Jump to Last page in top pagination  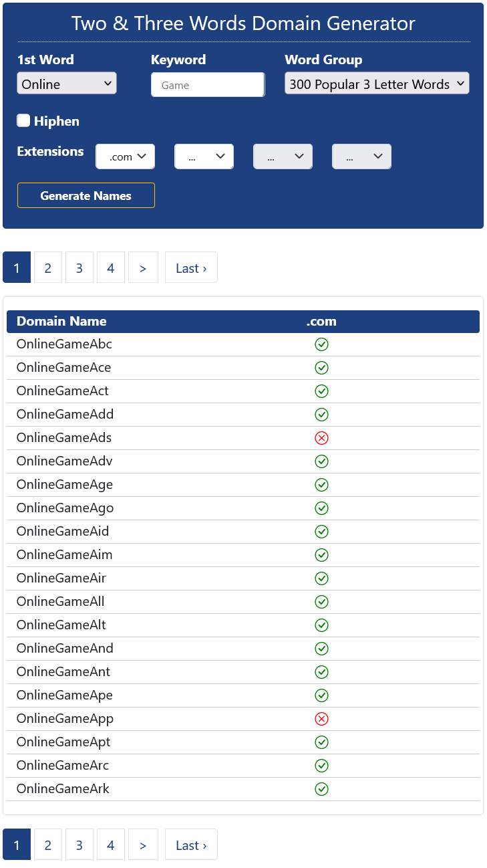[x=191, y=267]
